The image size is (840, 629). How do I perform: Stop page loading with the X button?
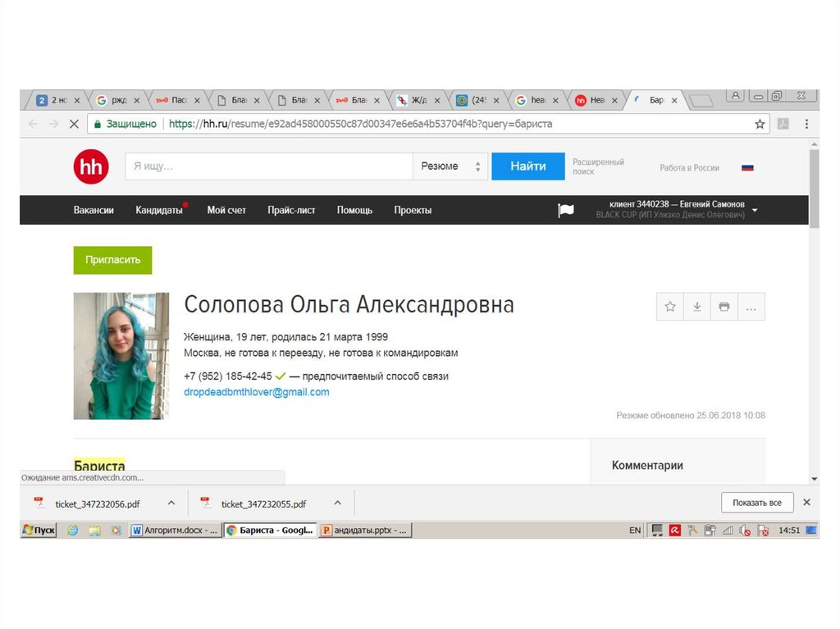[x=73, y=124]
